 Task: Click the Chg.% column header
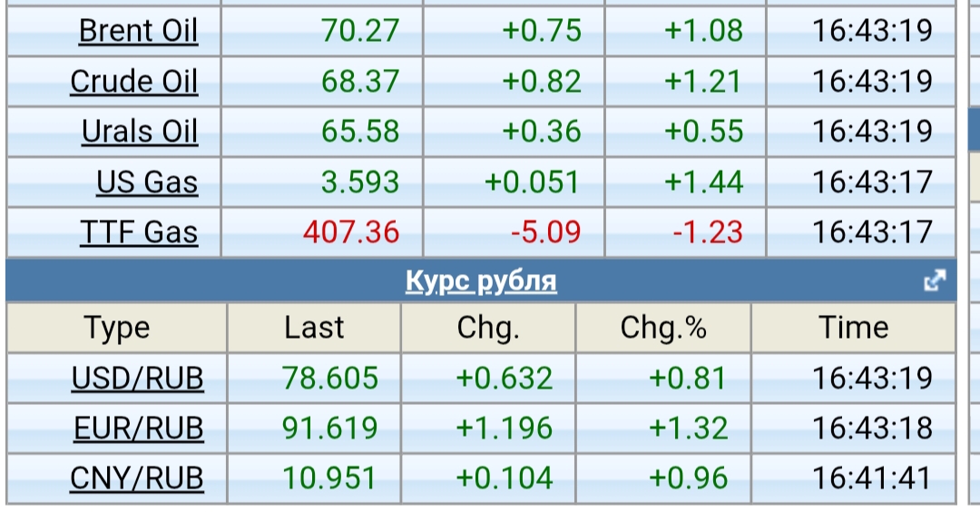coord(663,328)
